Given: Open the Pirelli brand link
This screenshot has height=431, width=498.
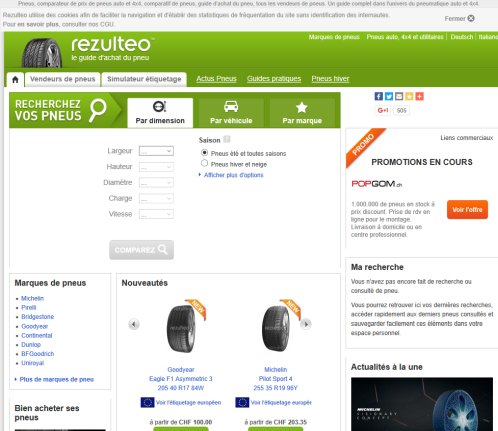Looking at the screenshot, I should coord(29,308).
